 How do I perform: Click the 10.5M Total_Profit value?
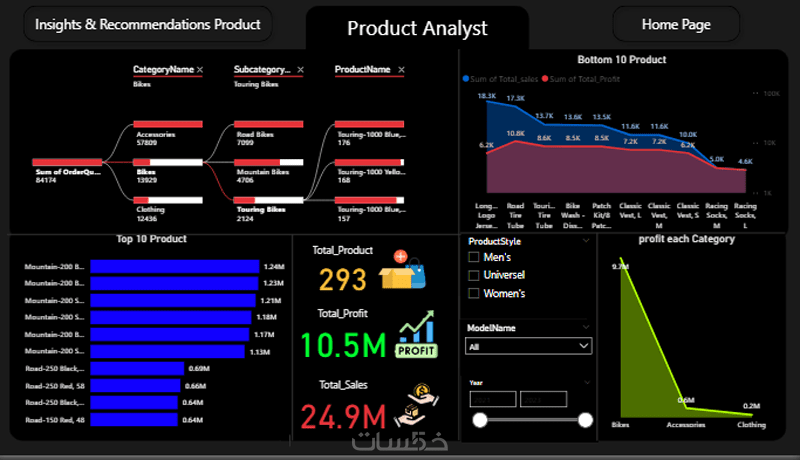343,345
